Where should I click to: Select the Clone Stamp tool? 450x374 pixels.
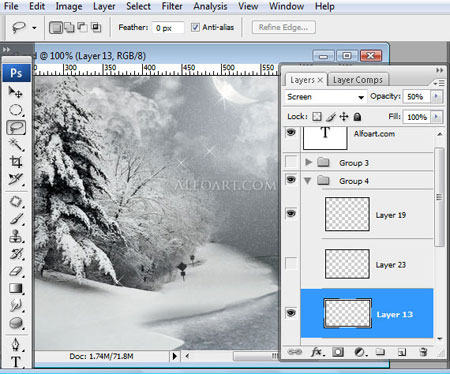coord(15,236)
